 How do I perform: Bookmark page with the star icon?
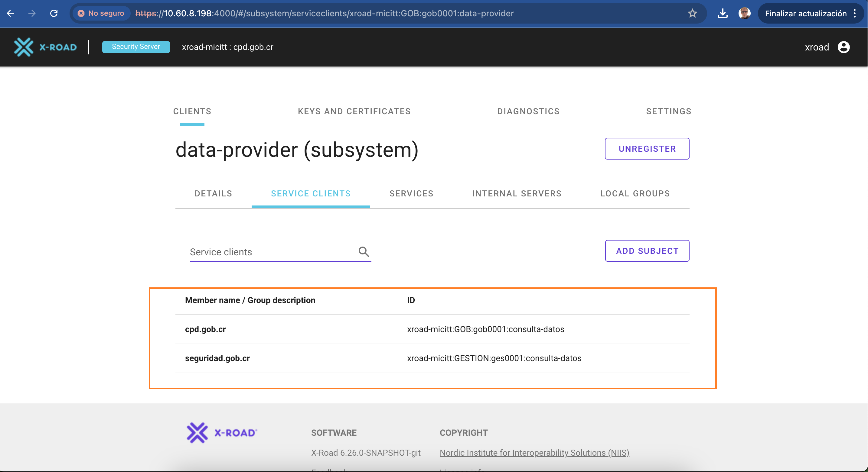click(x=692, y=14)
